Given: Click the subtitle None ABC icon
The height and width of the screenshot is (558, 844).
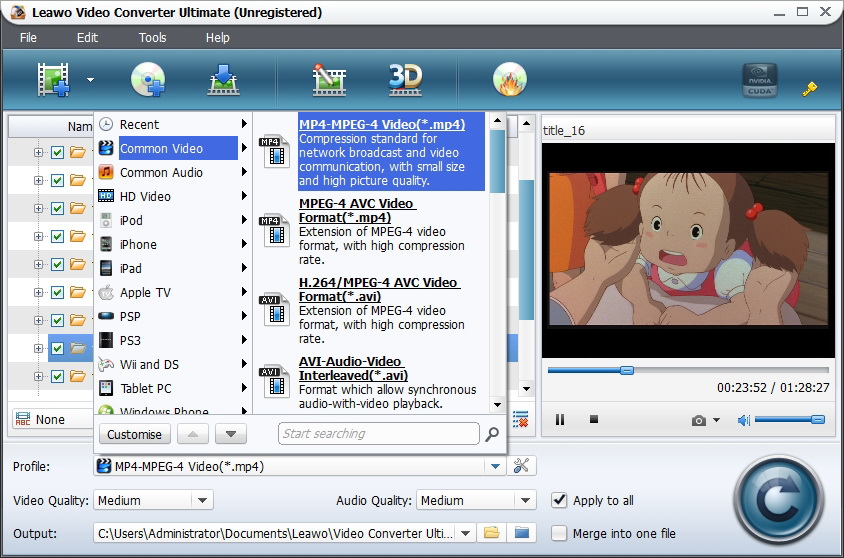Looking at the screenshot, I should 23,419.
